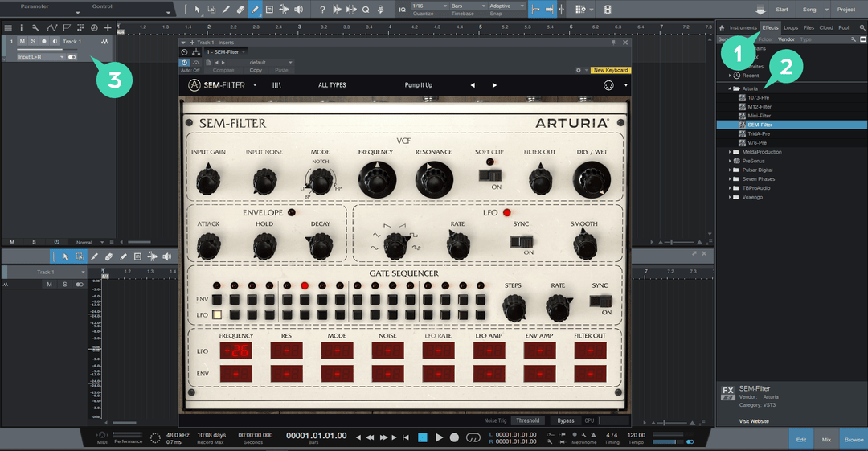Image resolution: width=868 pixels, height=451 pixels.
Task: Switch to the Files browser tab
Action: 809,27
